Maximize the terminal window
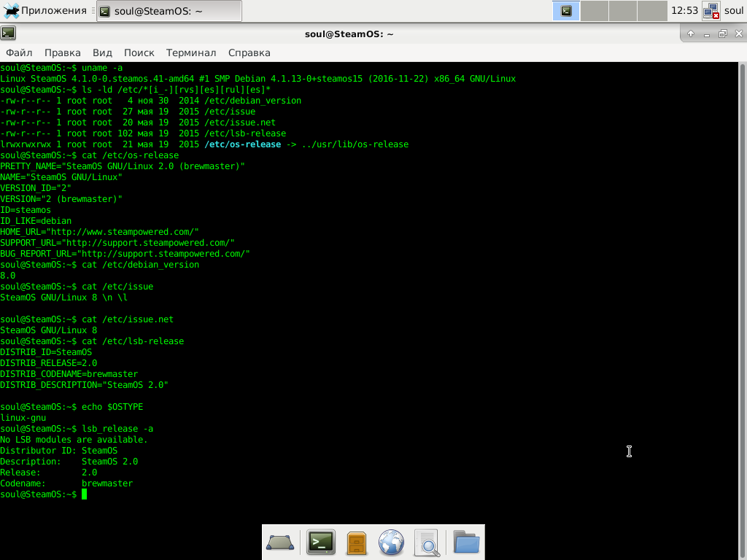This screenshot has width=747, height=560. [723, 34]
